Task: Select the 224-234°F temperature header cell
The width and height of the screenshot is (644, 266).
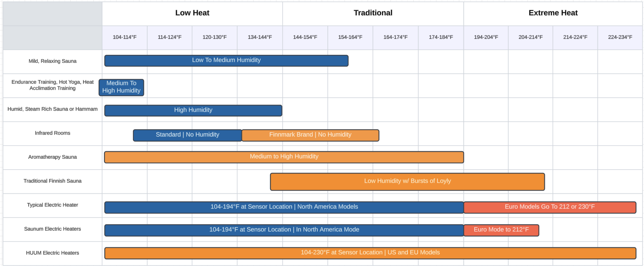Action: pyautogui.click(x=620, y=37)
